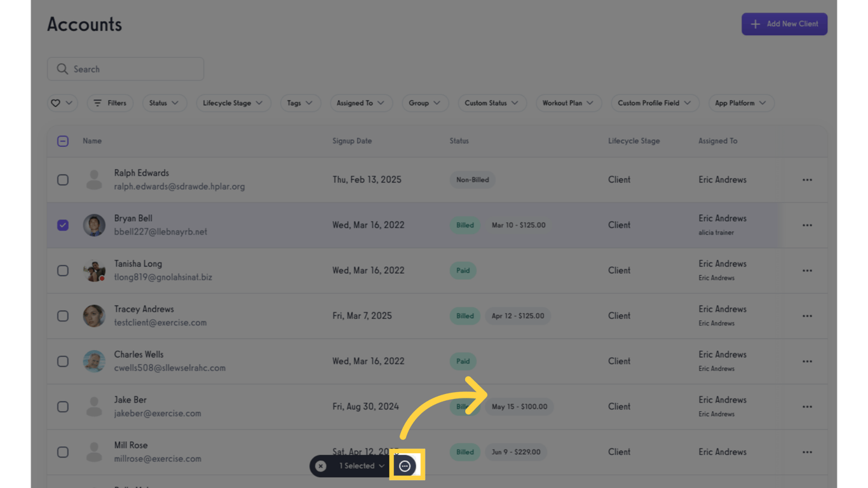Click Tracey Andrews' profile avatar
The image size is (868, 488).
point(94,316)
